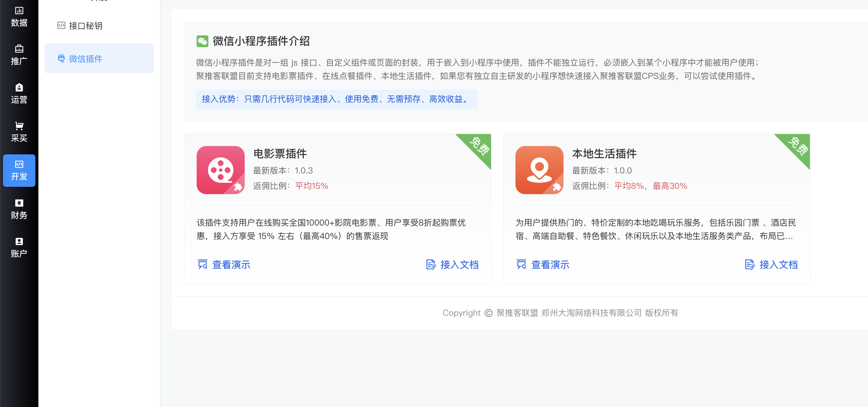Click the 免费 ribbon on movie card
This screenshot has height=407, width=868.
(x=479, y=146)
